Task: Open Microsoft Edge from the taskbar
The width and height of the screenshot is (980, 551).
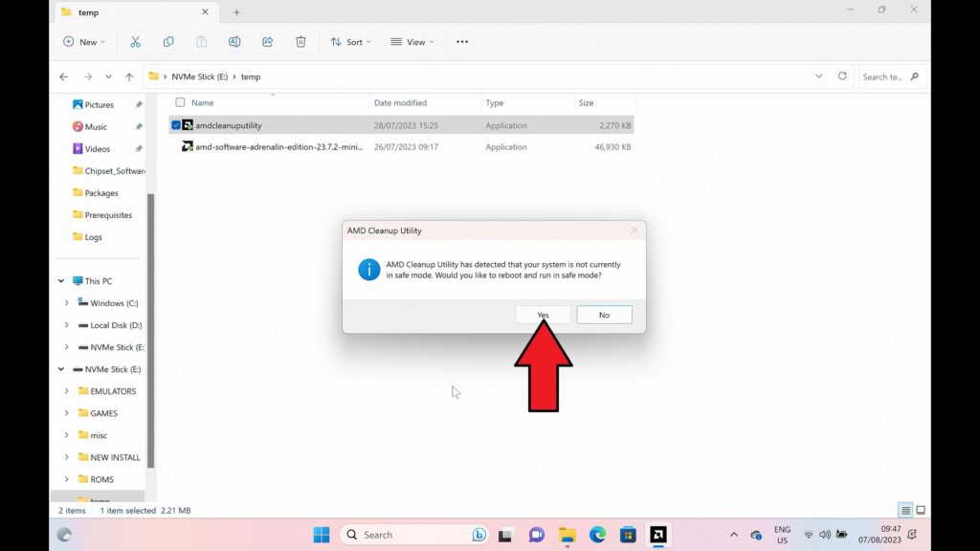Action: 597,535
